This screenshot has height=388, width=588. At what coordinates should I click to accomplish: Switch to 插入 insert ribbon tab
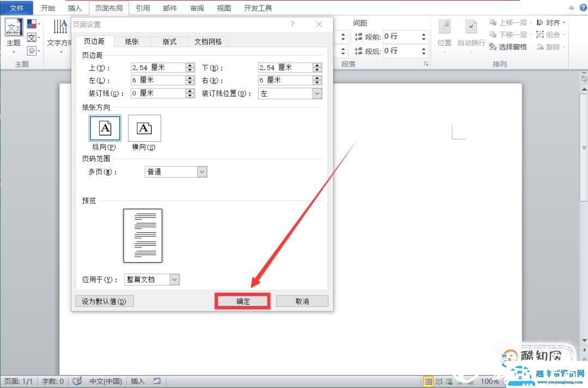point(75,8)
